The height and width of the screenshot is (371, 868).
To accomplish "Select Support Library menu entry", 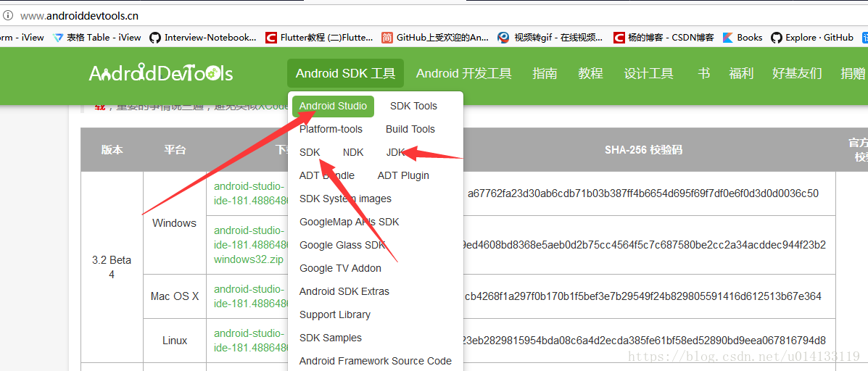I will click(335, 315).
